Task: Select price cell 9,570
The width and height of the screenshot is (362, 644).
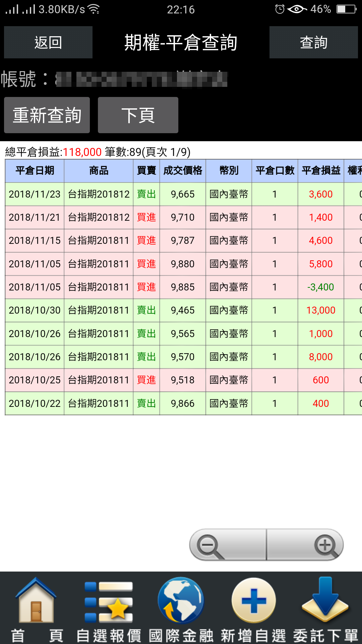Action: (183, 357)
